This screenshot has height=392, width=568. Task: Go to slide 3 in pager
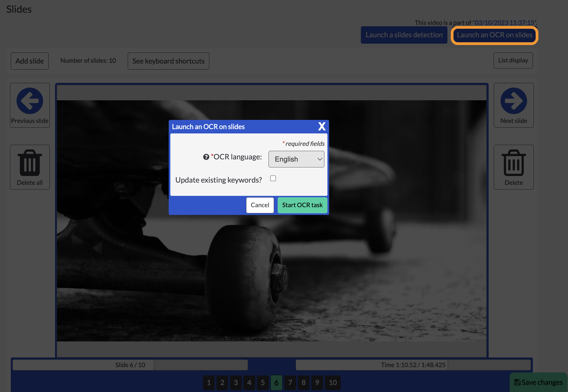point(236,383)
